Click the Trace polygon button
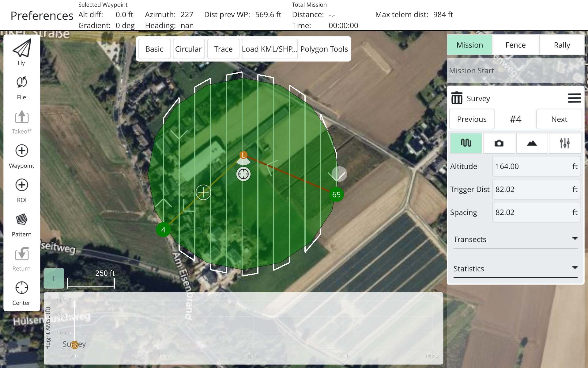The height and width of the screenshot is (368, 588). [223, 49]
